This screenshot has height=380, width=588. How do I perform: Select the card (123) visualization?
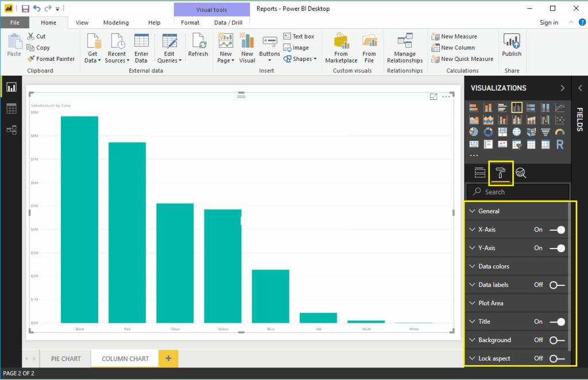coord(474,144)
